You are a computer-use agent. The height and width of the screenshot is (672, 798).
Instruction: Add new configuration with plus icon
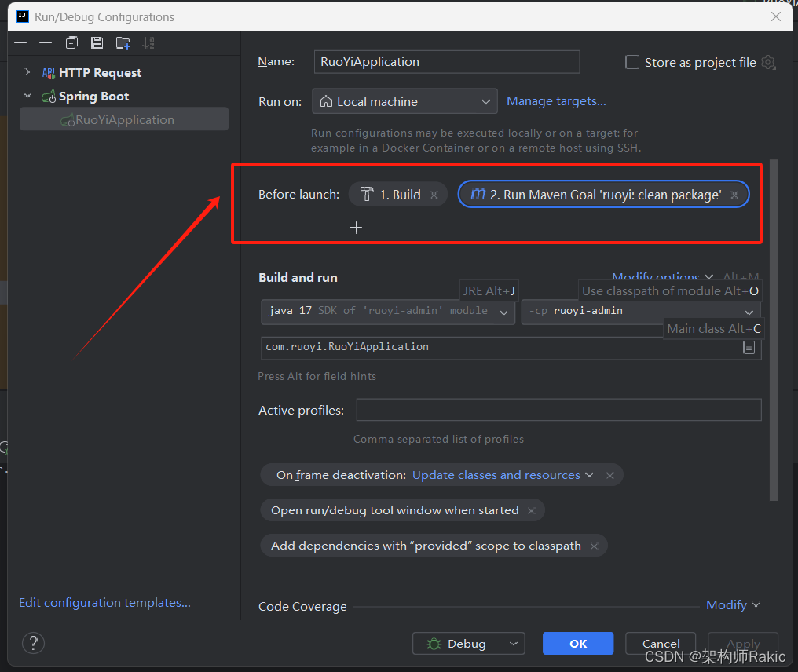tap(20, 43)
